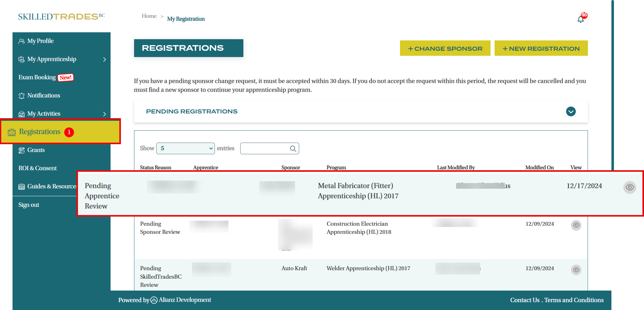Click the search magnifier icon

pyautogui.click(x=293, y=149)
